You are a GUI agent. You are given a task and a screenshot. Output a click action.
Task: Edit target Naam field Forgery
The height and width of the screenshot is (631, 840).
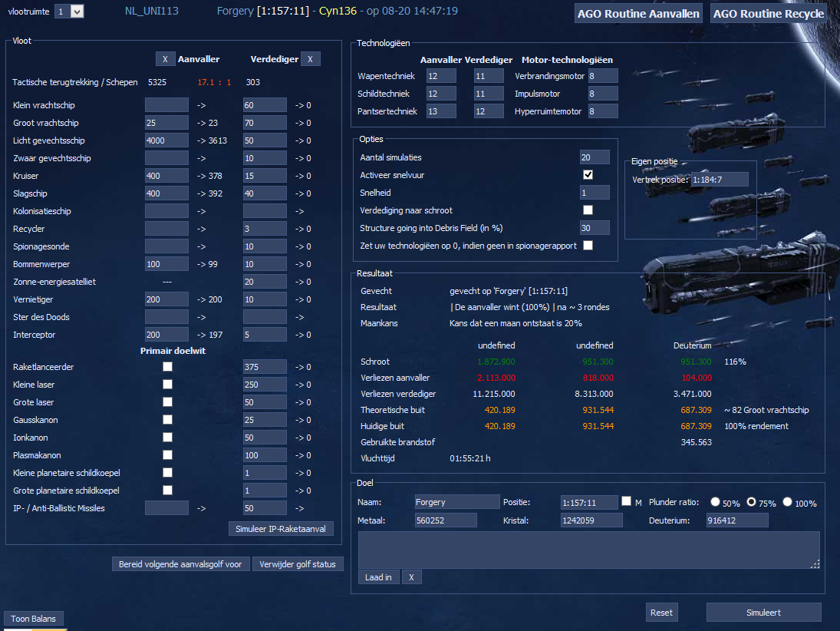pyautogui.click(x=457, y=502)
